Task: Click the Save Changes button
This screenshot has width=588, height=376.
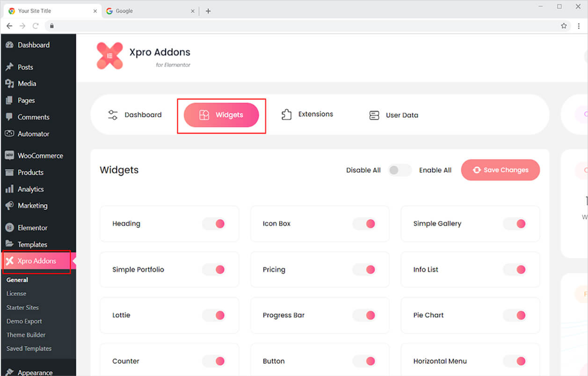Action: pyautogui.click(x=500, y=170)
